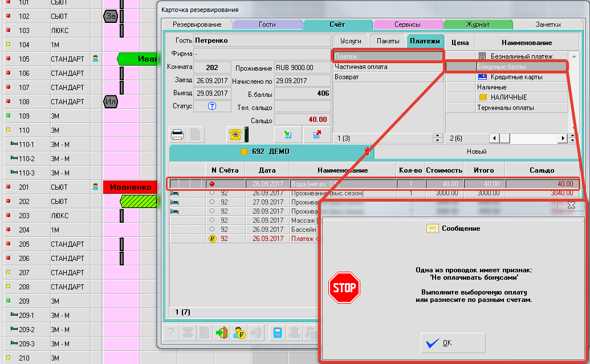590x364 pixels.
Task: Click the green arrow calculator icon
Action: point(288,134)
